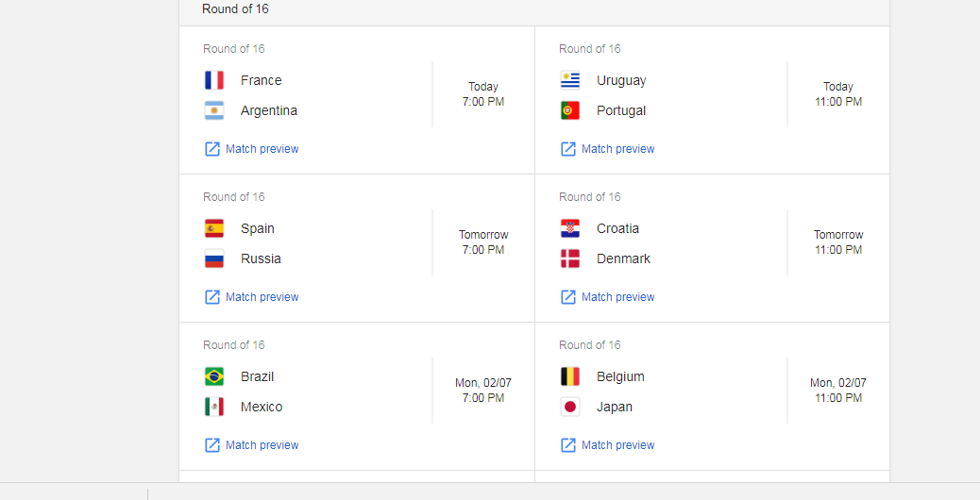The image size is (980, 500).
Task: Click the Portugal flag icon
Action: point(570,110)
